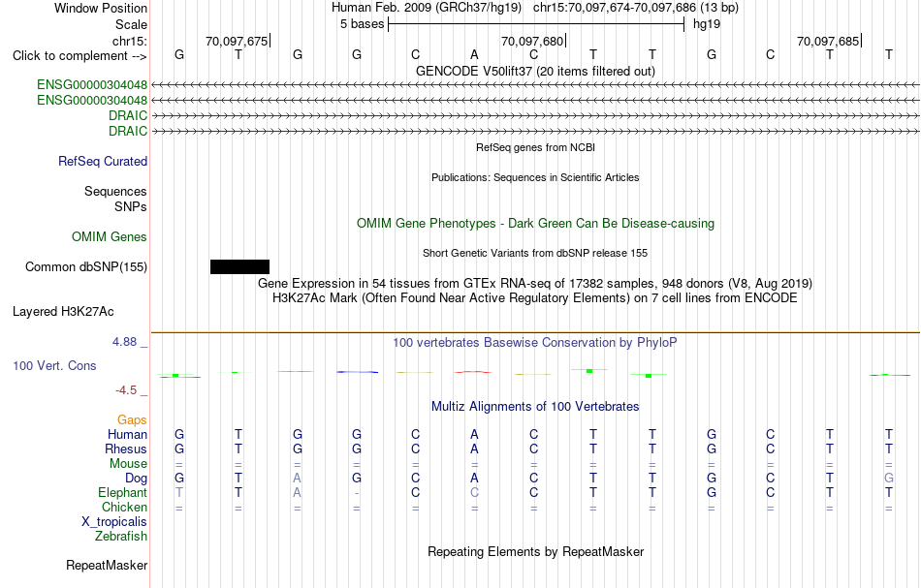This screenshot has width=921, height=588.
Task: Open the second DRAIC gene label
Action: 127,131
